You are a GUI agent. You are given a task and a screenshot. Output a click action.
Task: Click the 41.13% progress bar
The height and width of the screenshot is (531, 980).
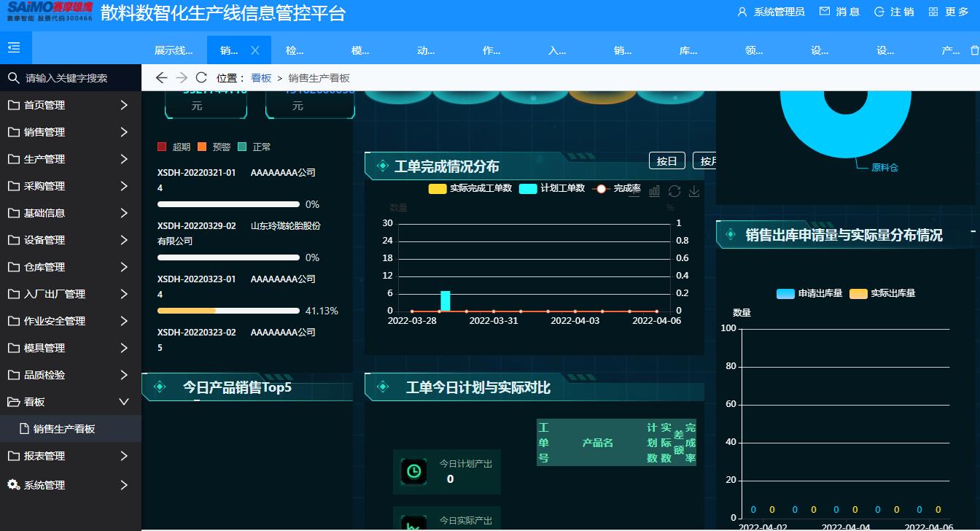(228, 310)
